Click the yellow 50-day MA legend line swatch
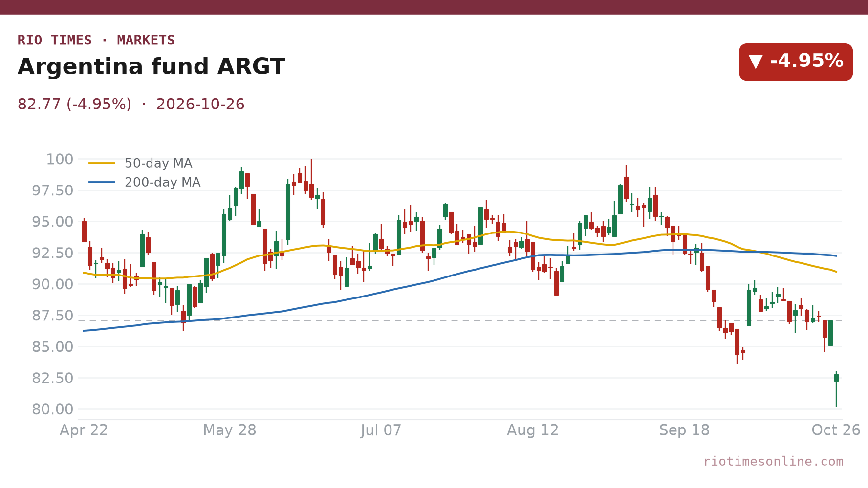This screenshot has height=488, width=868. pos(102,163)
